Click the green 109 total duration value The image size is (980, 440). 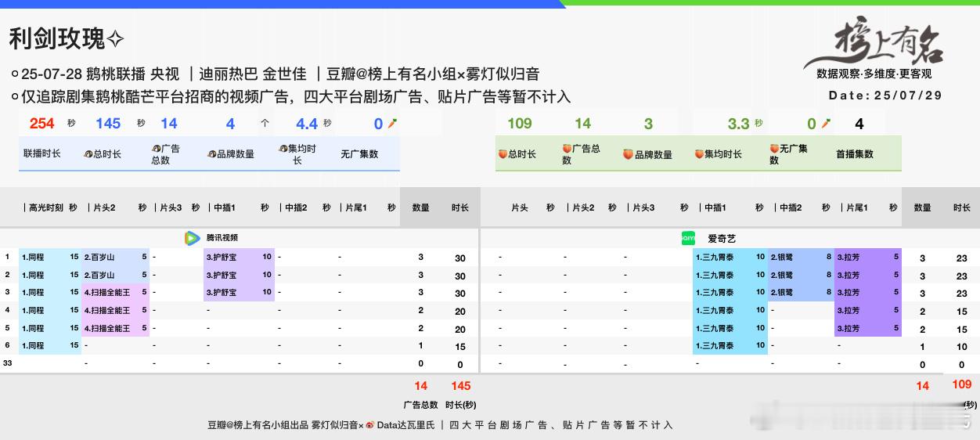tap(520, 124)
